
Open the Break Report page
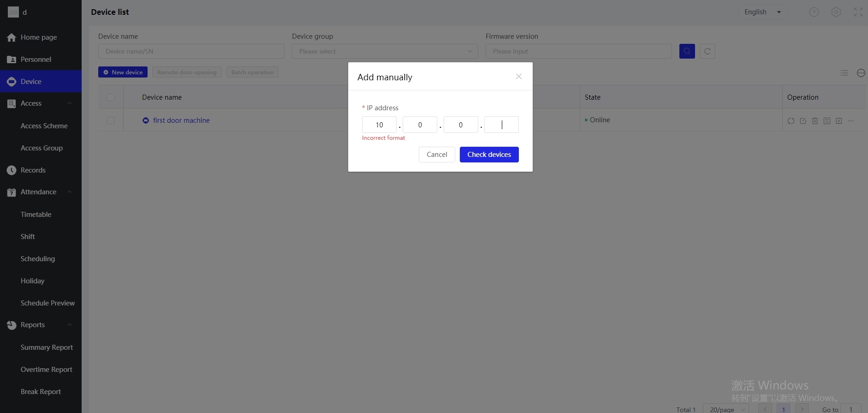(x=41, y=392)
